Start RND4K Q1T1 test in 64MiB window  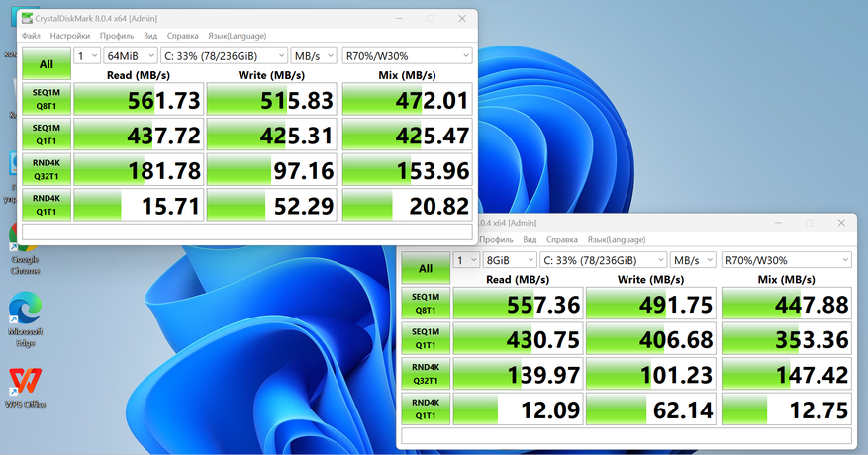[47, 205]
